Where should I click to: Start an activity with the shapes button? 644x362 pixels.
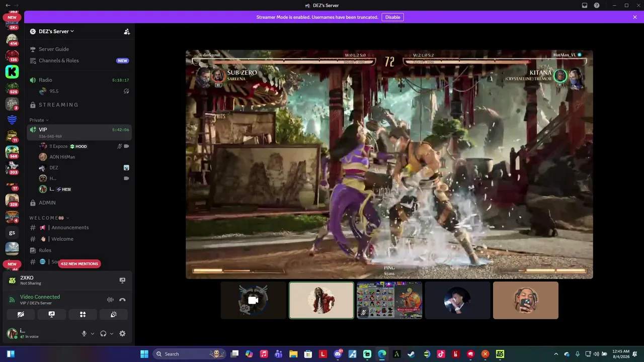[x=83, y=314]
